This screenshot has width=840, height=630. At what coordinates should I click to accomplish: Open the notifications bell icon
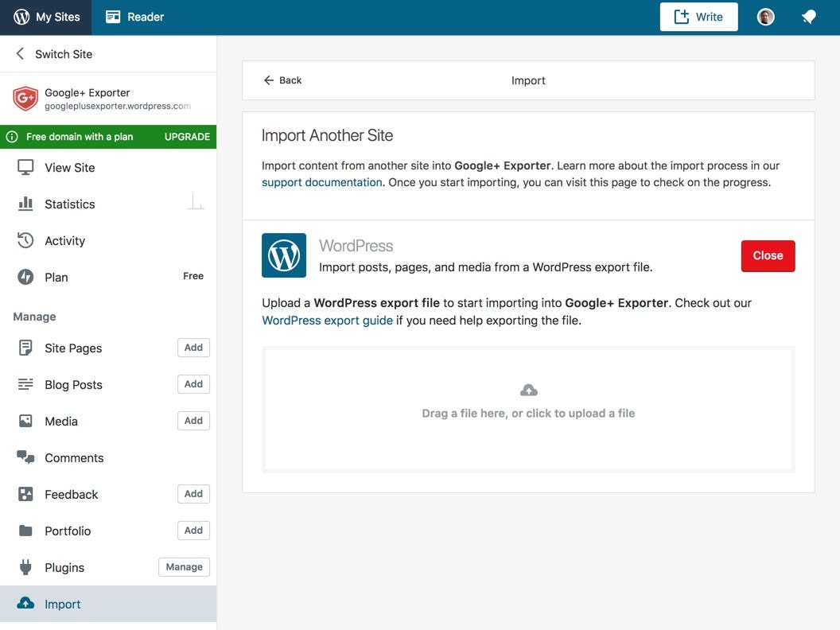coord(809,17)
